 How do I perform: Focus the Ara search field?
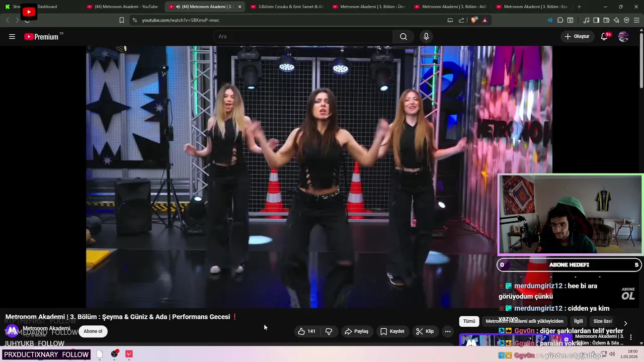[x=303, y=37]
